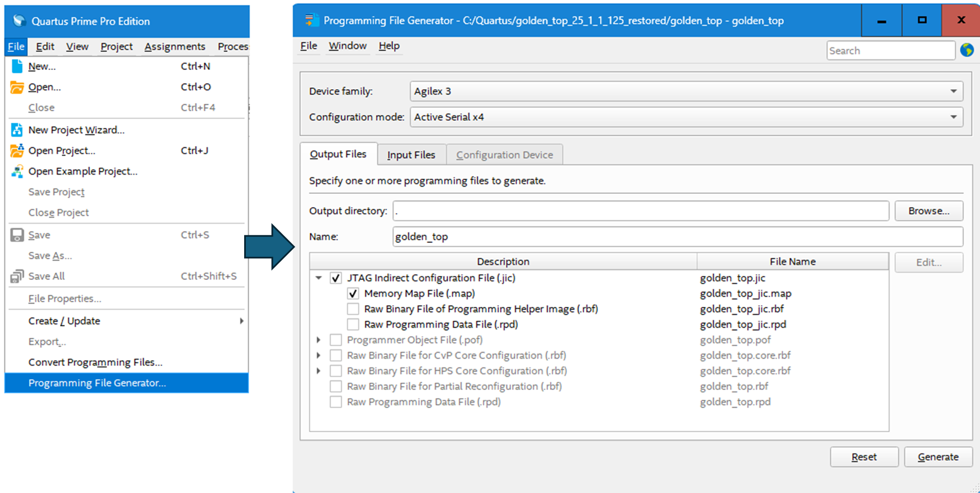This screenshot has height=493, width=980.
Task: Click the globe icon beside Search
Action: [x=967, y=50]
